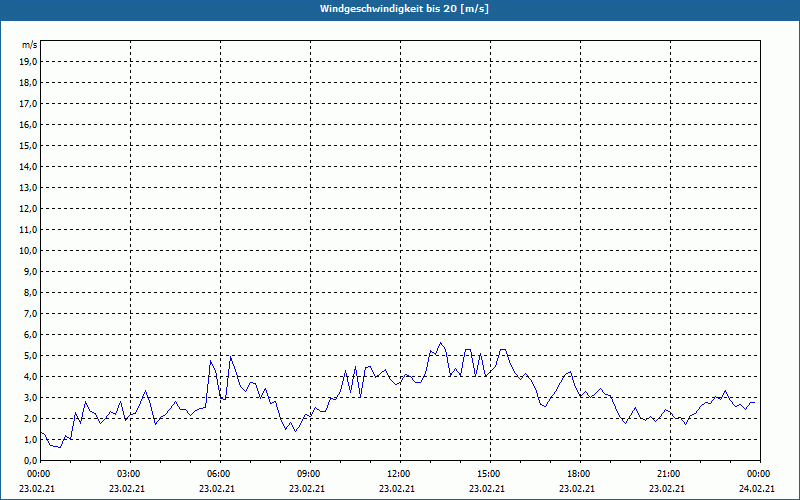Image resolution: width=800 pixels, height=500 pixels.
Task: Click the 18,0 y-axis label
Action: (29, 83)
